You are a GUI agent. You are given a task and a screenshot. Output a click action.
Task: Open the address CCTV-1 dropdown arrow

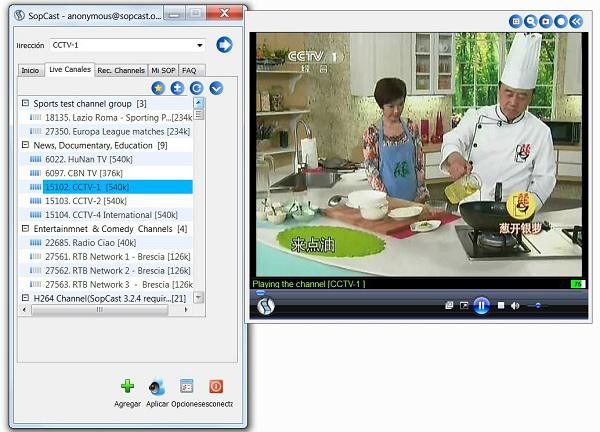pos(199,45)
